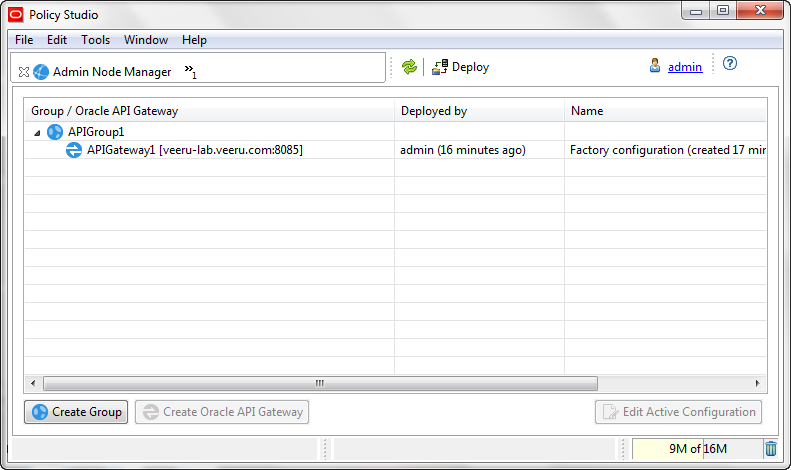This screenshot has width=791, height=470.
Task: Minimize the Policy Studio window
Action: (x=696, y=11)
